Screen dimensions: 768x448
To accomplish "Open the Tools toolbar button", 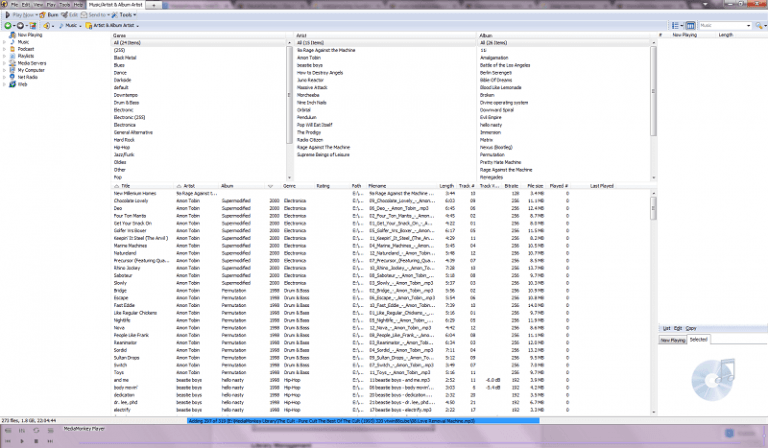I will pos(123,16).
